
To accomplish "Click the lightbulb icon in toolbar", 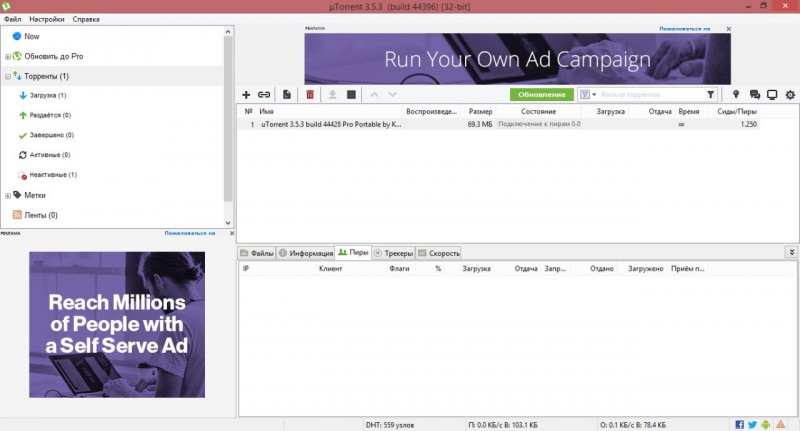I will [736, 94].
